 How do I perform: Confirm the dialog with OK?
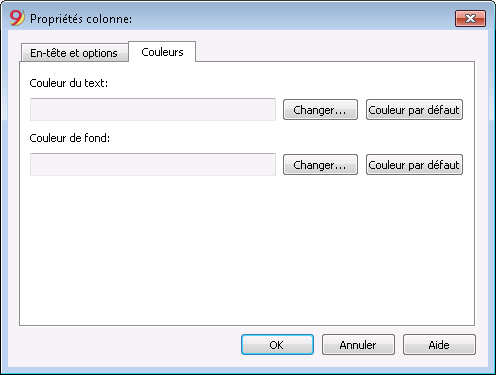coord(277,345)
